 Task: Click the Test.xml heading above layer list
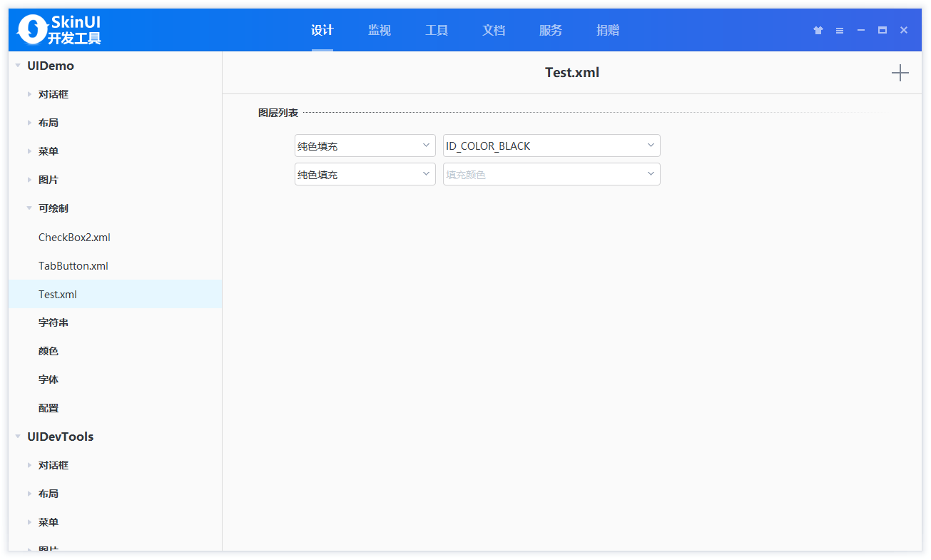tap(572, 72)
